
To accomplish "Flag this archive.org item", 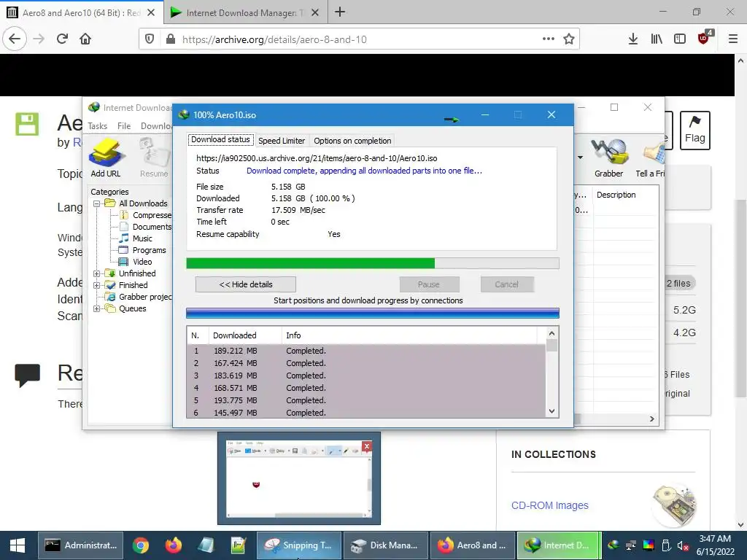I will (x=694, y=131).
